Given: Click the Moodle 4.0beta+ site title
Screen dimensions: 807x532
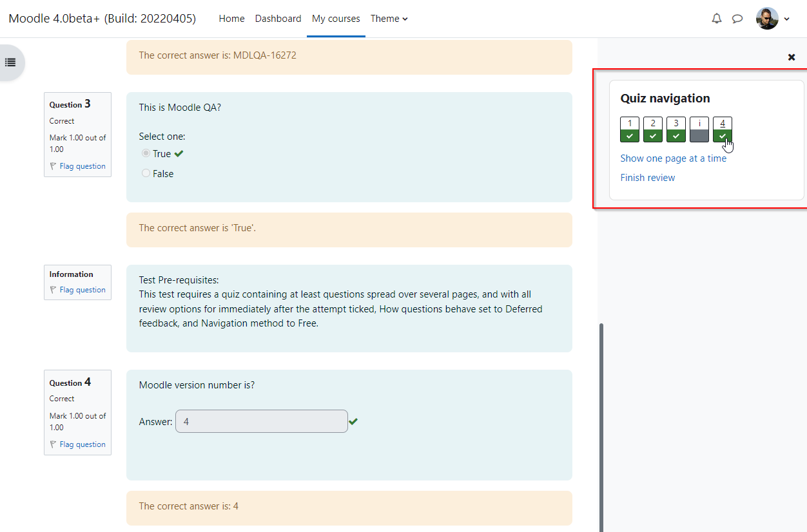Looking at the screenshot, I should point(102,18).
